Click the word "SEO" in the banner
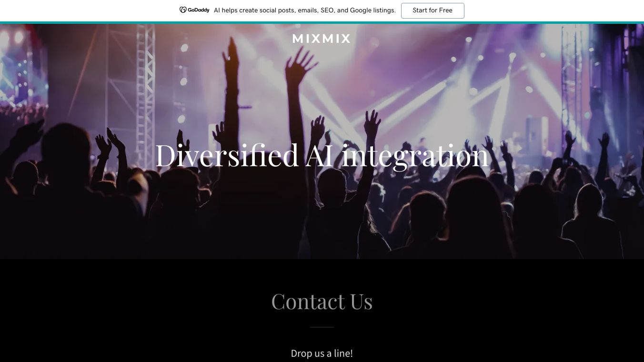 click(x=328, y=10)
